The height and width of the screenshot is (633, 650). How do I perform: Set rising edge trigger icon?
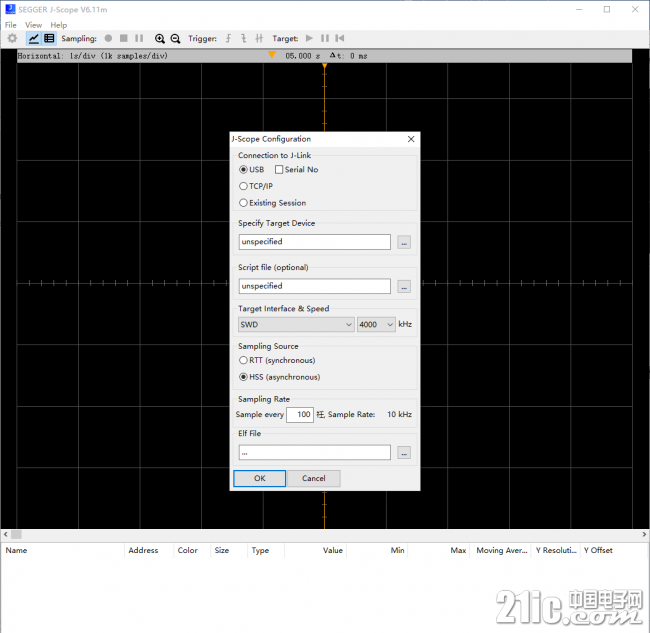pyautogui.click(x=228, y=39)
